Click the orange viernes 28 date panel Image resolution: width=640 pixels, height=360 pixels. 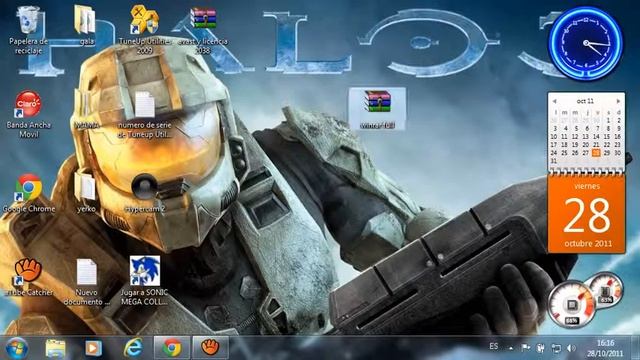[x=587, y=214]
